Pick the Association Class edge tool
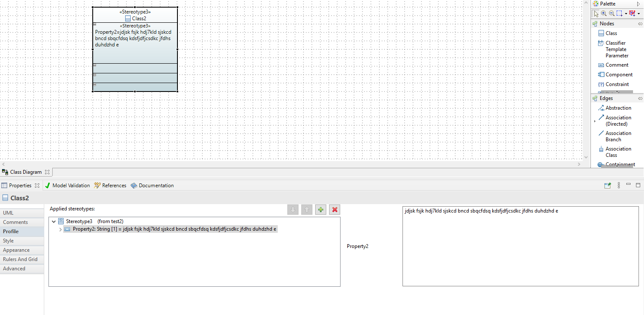644x315 pixels. coord(615,152)
